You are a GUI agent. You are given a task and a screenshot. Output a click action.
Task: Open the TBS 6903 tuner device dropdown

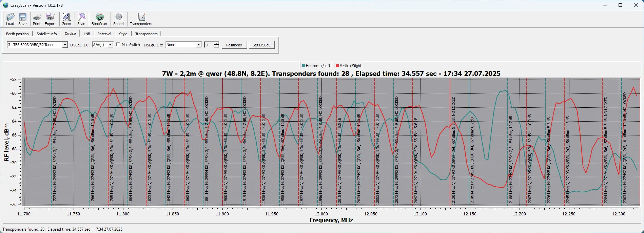tap(65, 45)
